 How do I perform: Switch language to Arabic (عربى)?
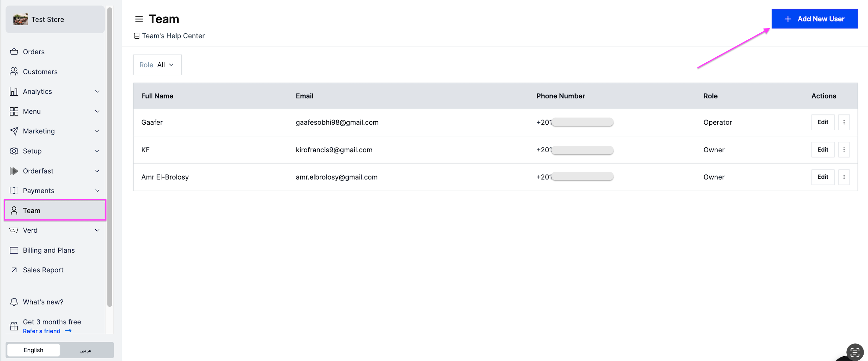[x=86, y=350]
